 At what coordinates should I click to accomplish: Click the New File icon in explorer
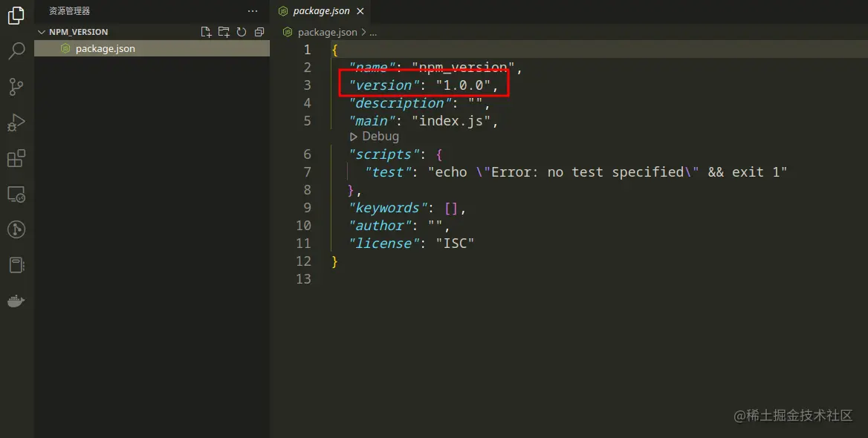[x=206, y=32]
